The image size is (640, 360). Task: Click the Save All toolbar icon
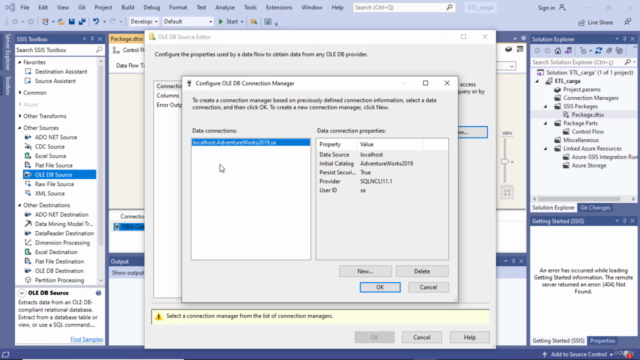click(82, 22)
